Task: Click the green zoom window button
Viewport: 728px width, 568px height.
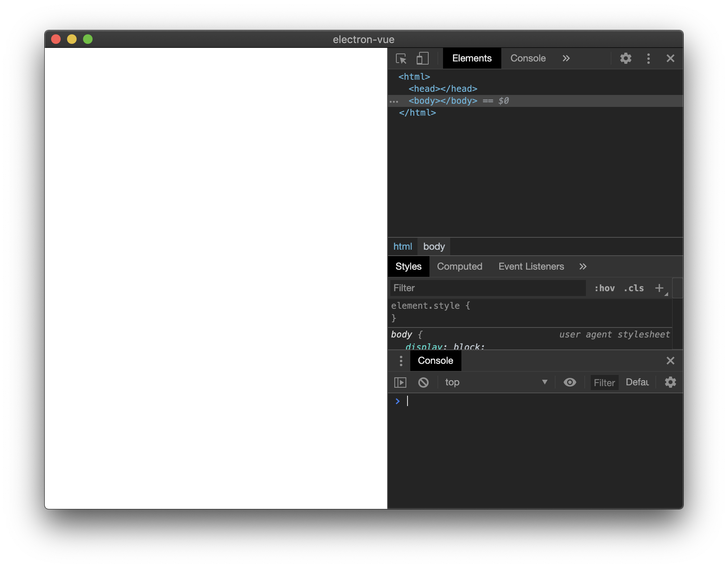Action: [88, 39]
